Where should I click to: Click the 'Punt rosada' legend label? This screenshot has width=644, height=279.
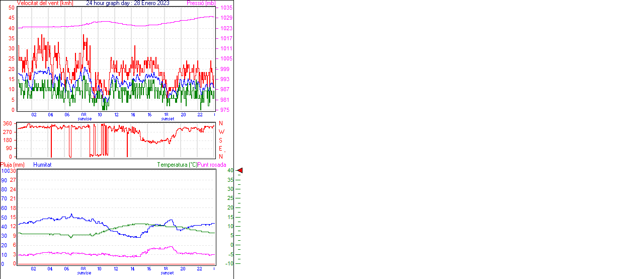pos(212,165)
